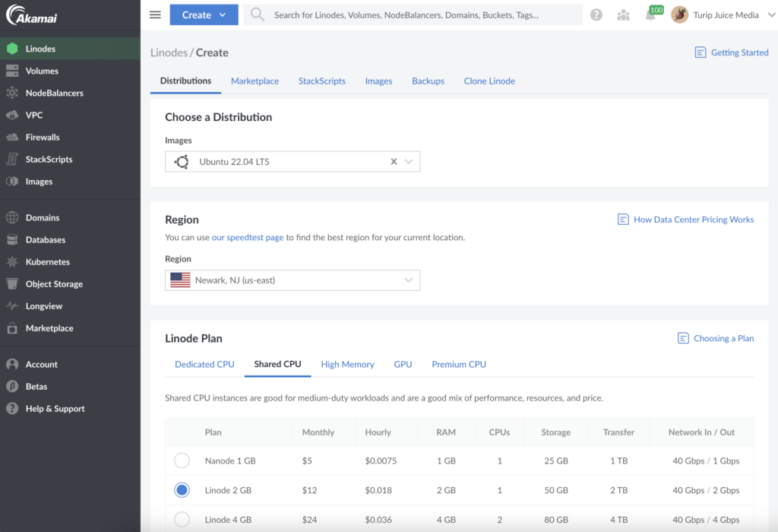Viewport: 778px width, 532px height.
Task: Open Object Storage in the sidebar
Action: [x=55, y=283]
